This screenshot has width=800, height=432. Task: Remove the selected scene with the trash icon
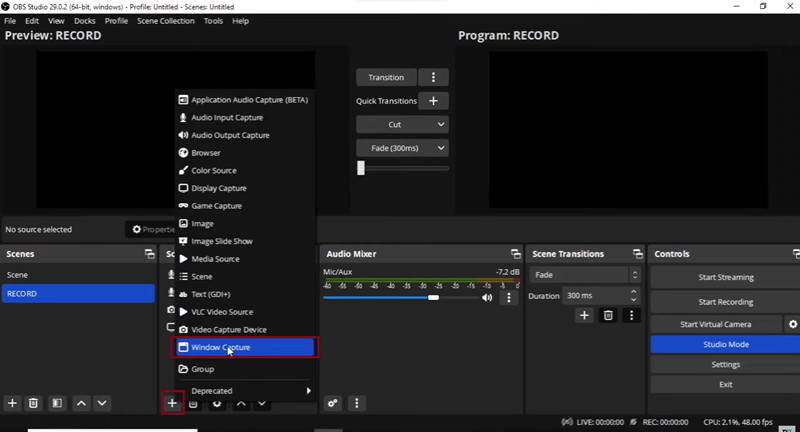pyautogui.click(x=33, y=403)
